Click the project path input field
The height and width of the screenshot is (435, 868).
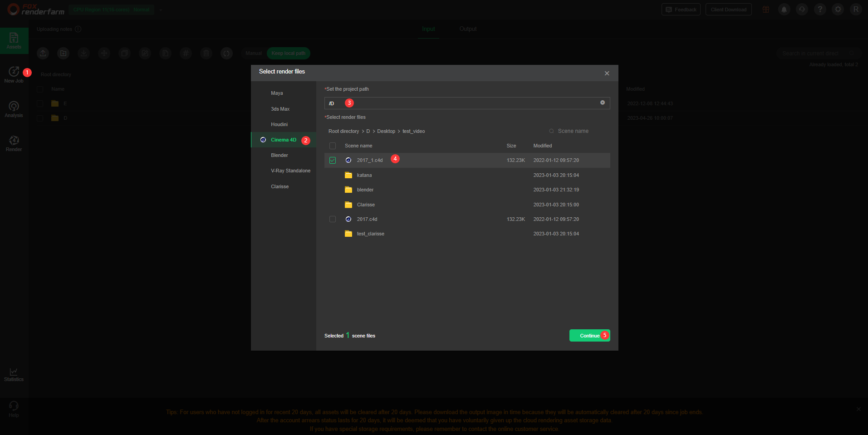[x=467, y=103]
